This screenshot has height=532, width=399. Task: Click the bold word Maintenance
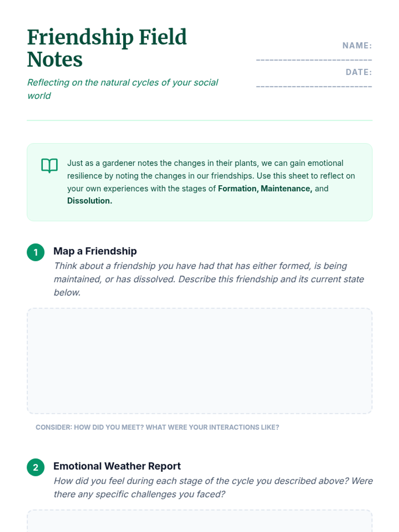pos(286,189)
